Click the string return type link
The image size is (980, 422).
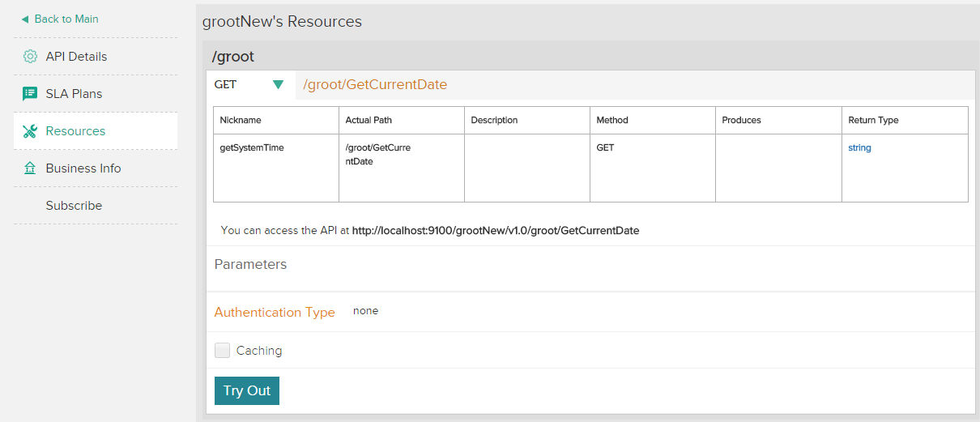point(859,148)
